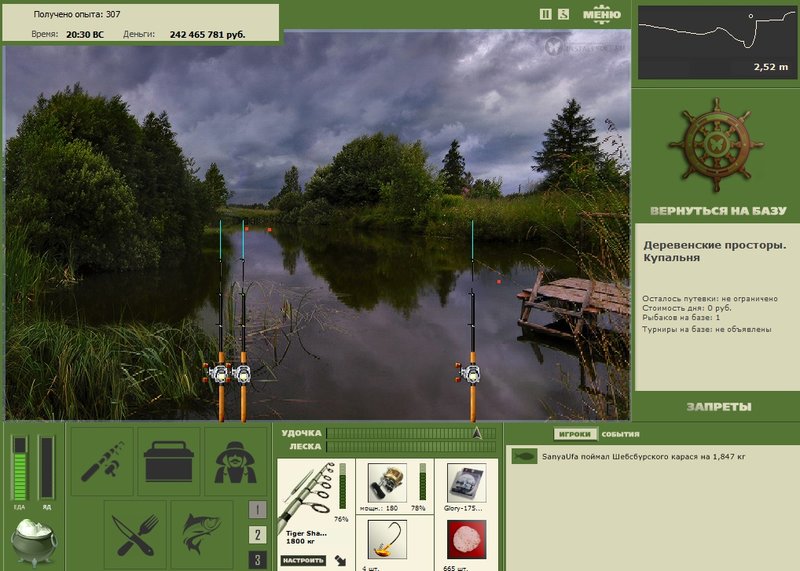Select rod slot number 3

pyautogui.click(x=257, y=560)
